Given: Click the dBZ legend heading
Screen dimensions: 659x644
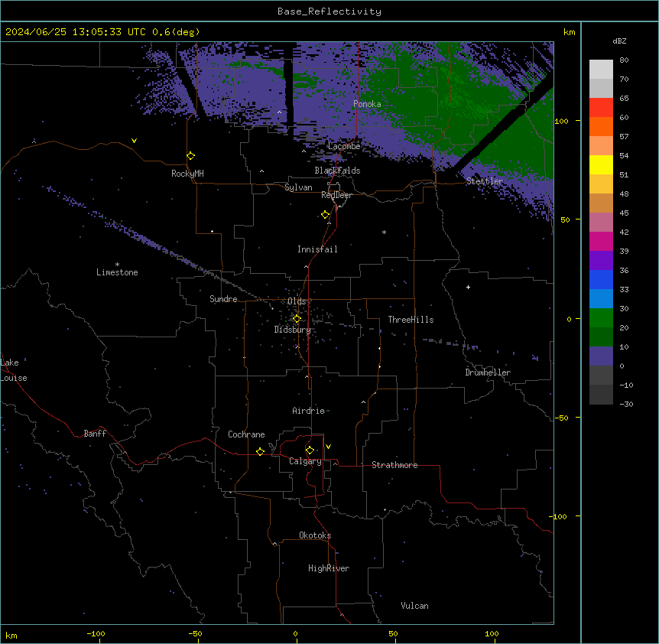Looking at the screenshot, I should pyautogui.click(x=619, y=41).
